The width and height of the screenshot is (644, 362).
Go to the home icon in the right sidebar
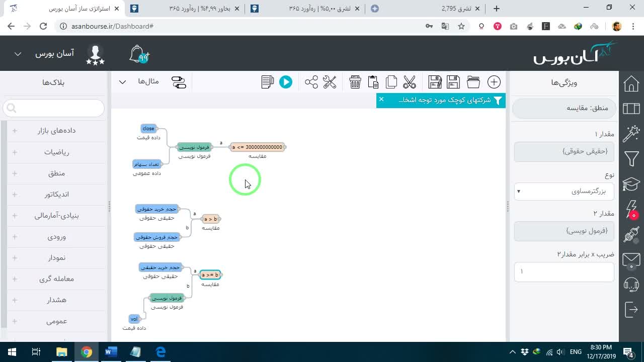631,84
